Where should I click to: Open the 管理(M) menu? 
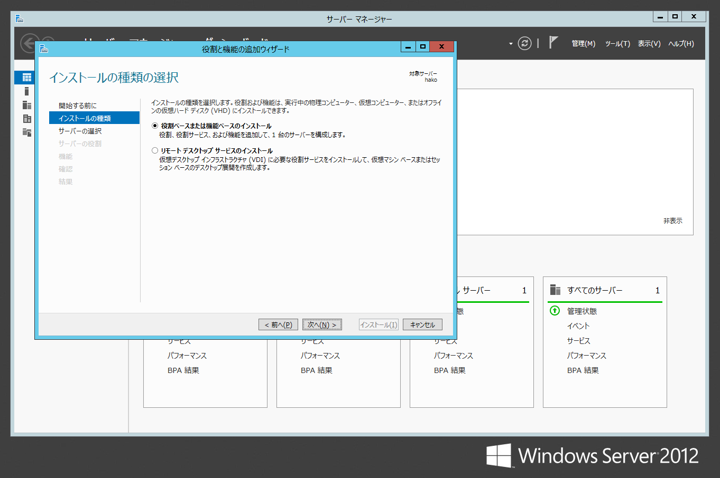pos(583,44)
